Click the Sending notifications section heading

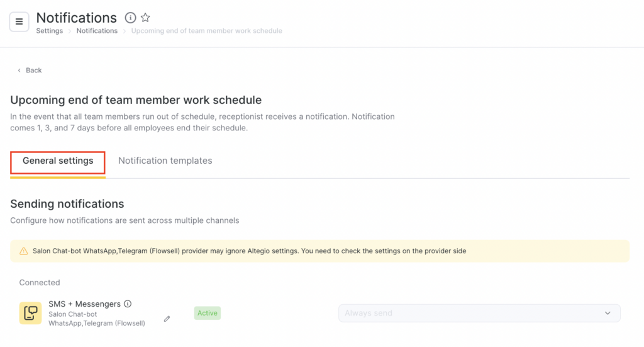tap(67, 203)
